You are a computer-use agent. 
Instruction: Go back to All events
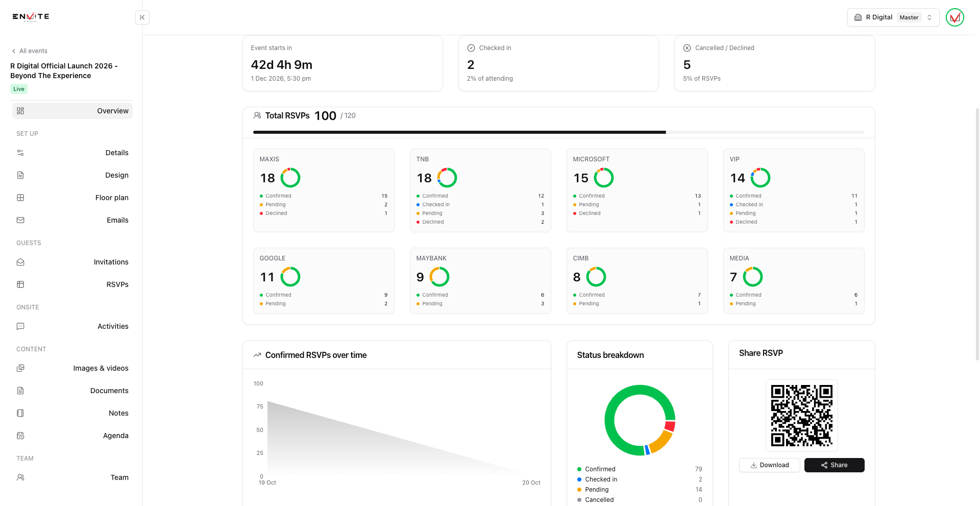(x=30, y=51)
